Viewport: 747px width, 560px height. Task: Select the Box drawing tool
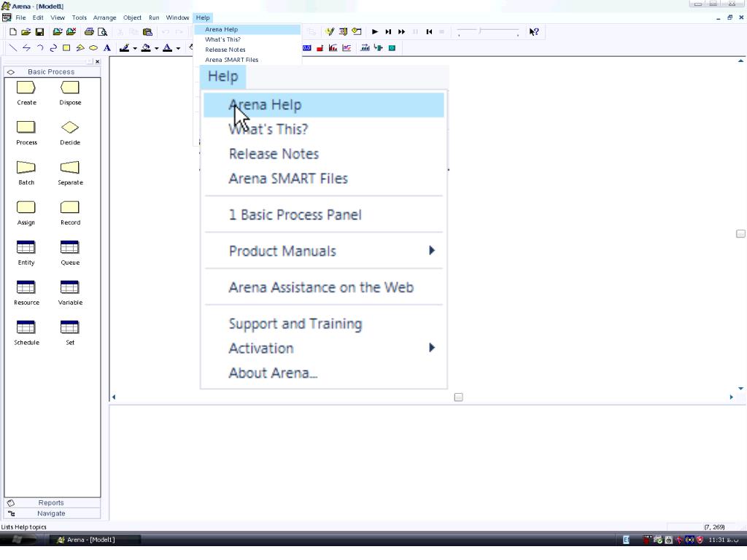pos(66,47)
